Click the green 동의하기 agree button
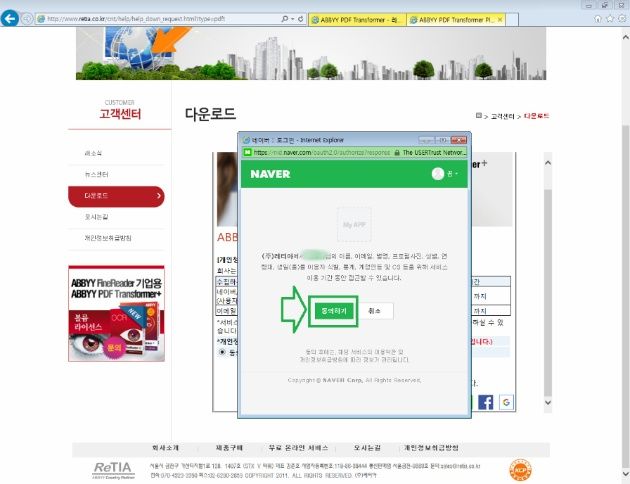Image resolution: width=630 pixels, height=484 pixels. tap(334, 310)
